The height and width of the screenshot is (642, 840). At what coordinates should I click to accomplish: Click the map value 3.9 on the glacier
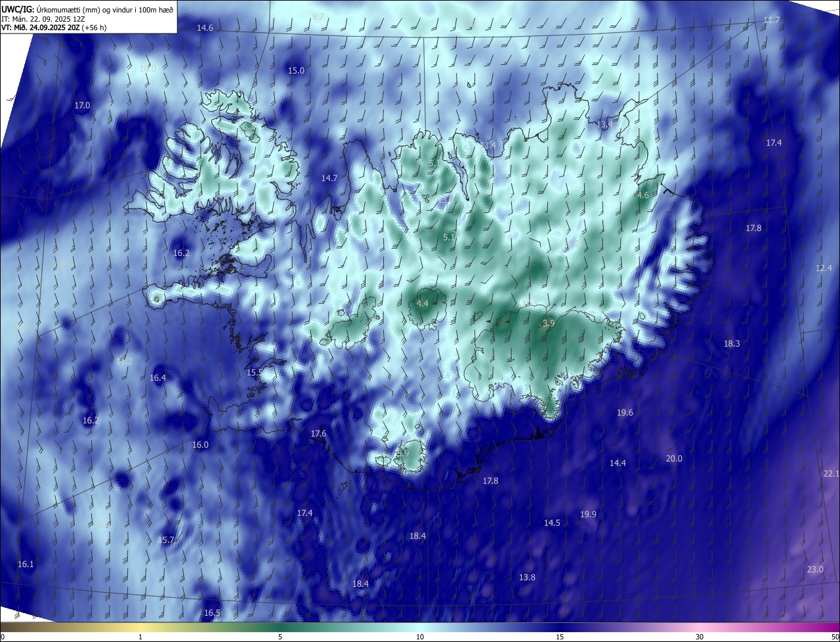[x=549, y=324]
